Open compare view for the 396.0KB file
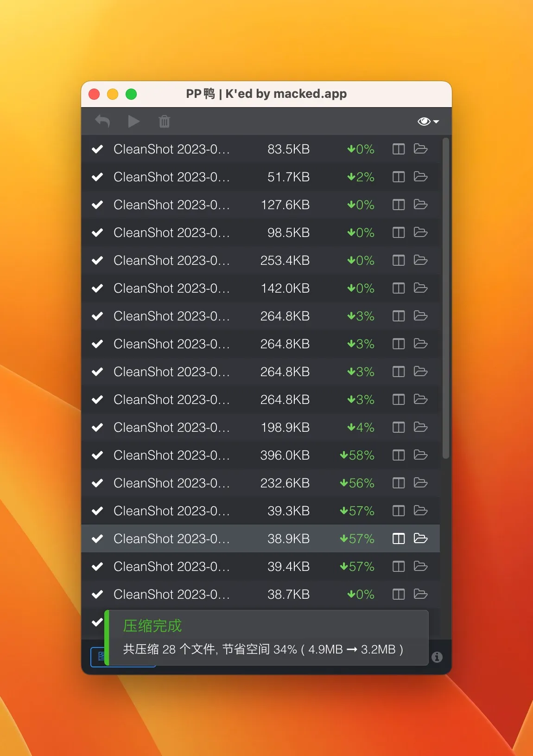This screenshot has height=756, width=533. tap(398, 455)
